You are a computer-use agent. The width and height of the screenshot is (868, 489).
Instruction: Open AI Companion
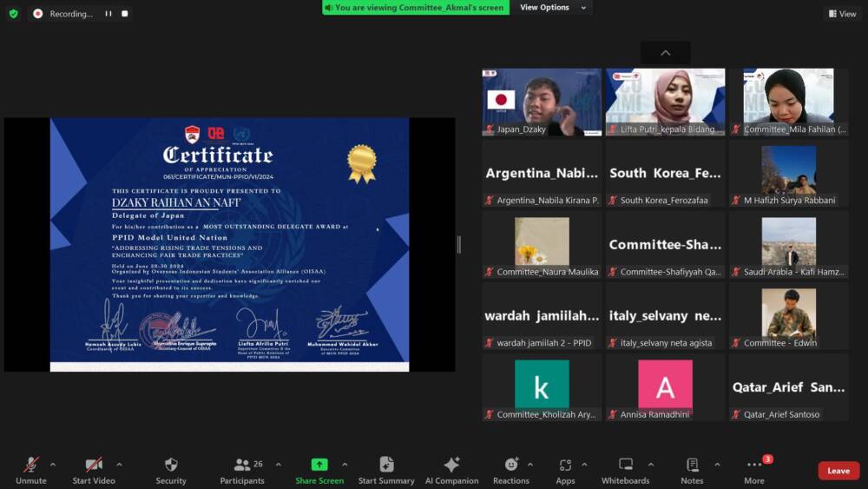451,466
